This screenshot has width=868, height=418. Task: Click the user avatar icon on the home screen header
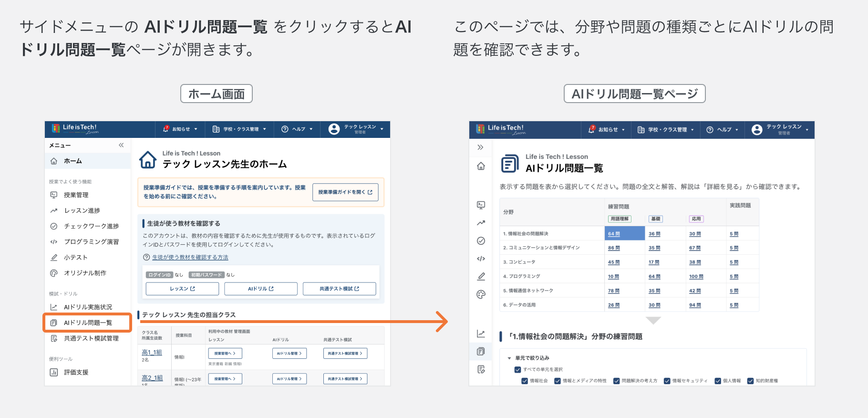coord(334,129)
